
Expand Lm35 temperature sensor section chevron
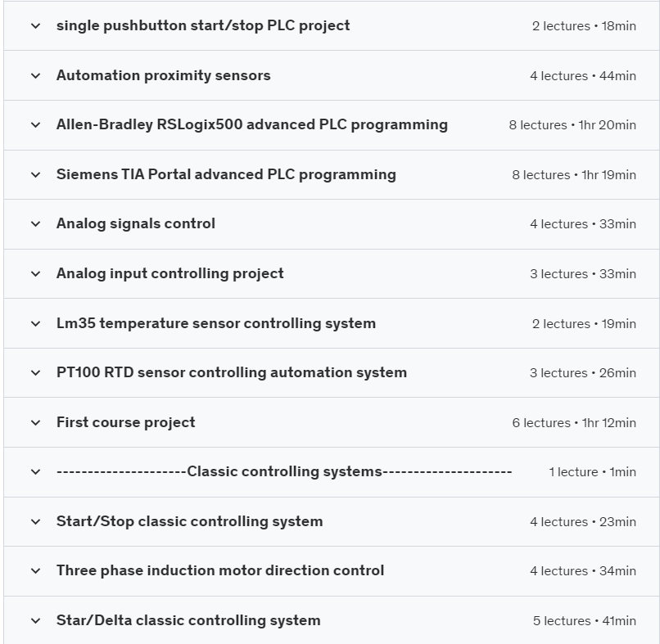tap(35, 324)
